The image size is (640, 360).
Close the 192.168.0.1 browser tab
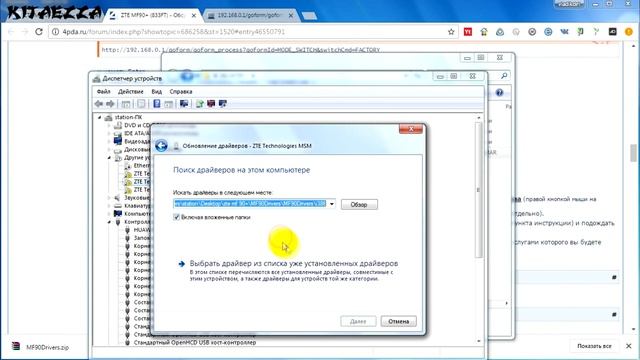pos(291,15)
